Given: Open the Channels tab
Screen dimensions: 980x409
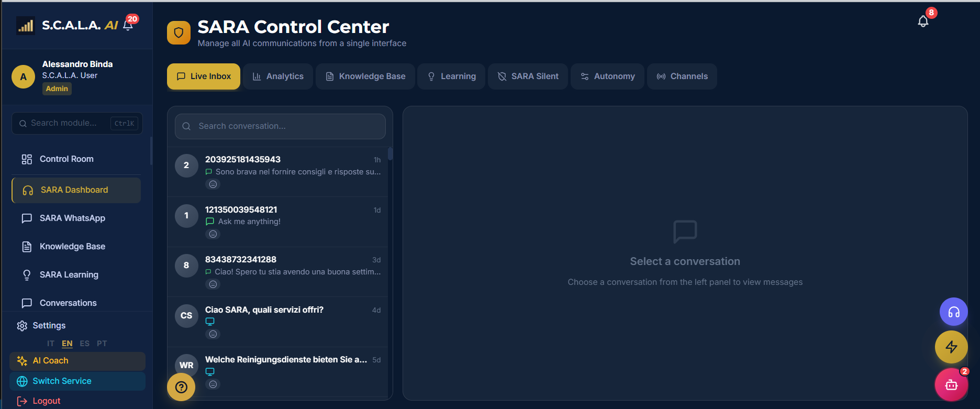Looking at the screenshot, I should (x=682, y=76).
